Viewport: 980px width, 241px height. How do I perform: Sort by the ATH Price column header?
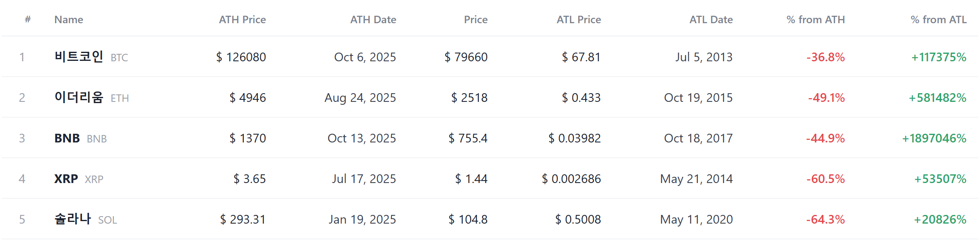pyautogui.click(x=242, y=19)
